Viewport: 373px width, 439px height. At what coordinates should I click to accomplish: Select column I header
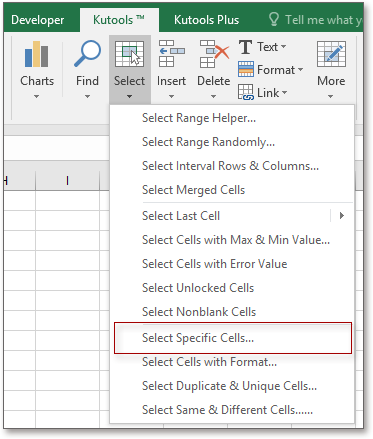[x=68, y=181]
